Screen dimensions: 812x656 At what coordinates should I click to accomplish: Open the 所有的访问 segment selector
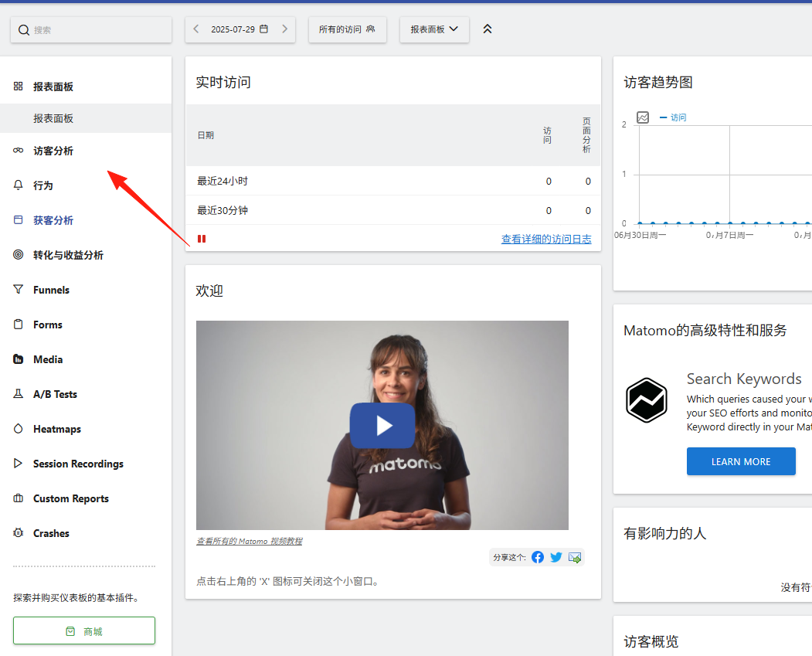click(x=347, y=29)
